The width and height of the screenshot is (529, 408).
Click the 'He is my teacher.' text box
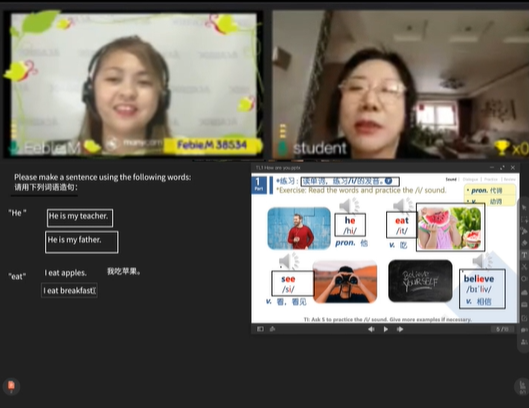tap(80, 218)
